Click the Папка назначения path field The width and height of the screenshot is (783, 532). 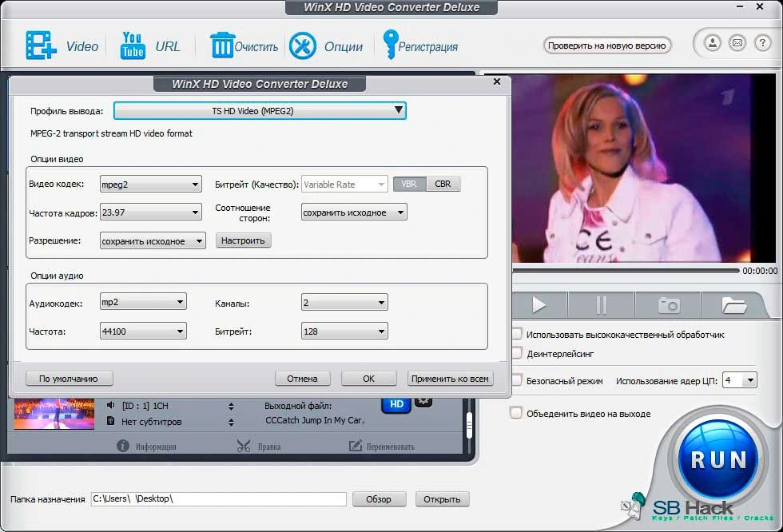pos(218,498)
